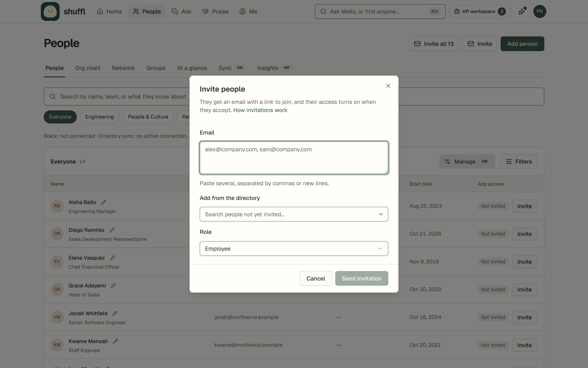
Task: Open the Praise nav item
Action: 216,11
